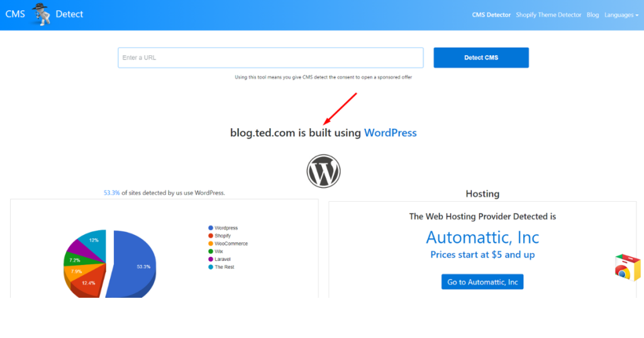This screenshot has width=644, height=338.
Task: Select the Laravel legend entry
Action: click(219, 259)
